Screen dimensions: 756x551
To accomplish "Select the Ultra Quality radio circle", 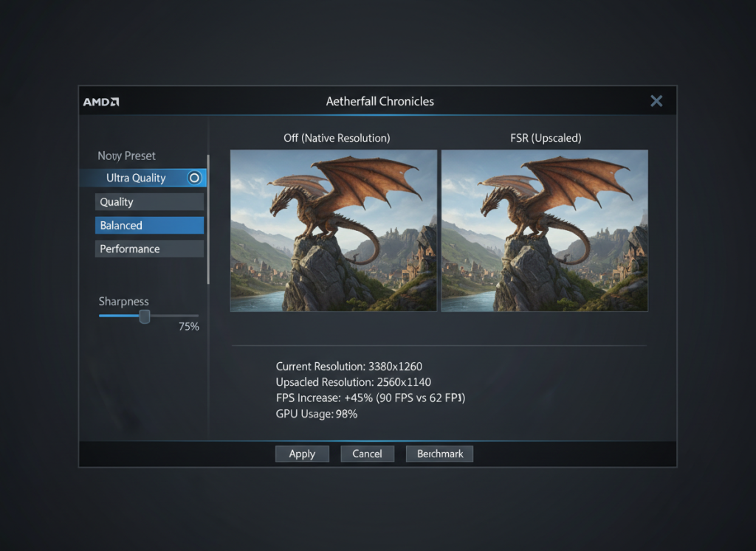I will coord(194,179).
